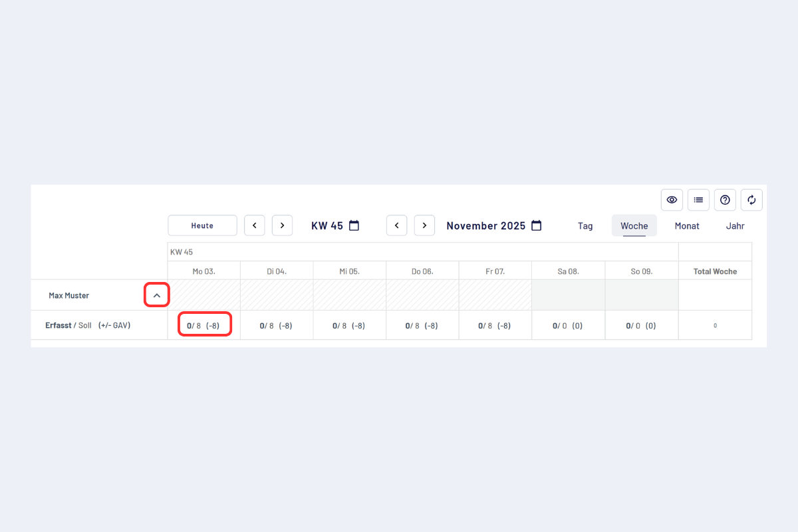This screenshot has width=798, height=532.
Task: Go to next month arrow
Action: coord(424,225)
